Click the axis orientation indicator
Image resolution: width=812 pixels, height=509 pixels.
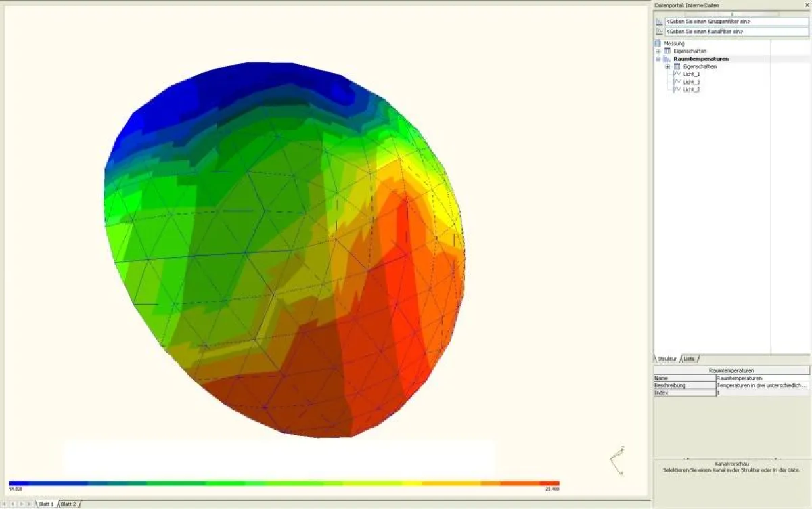pos(616,460)
